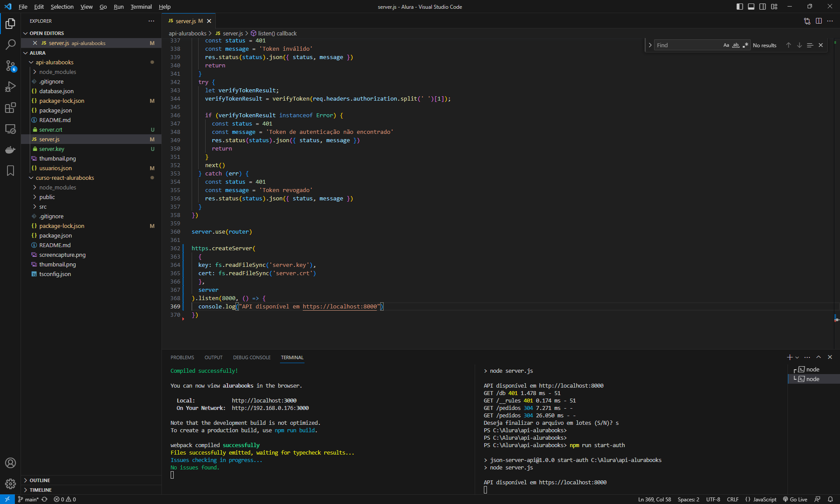840x504 pixels.
Task: Click the editor vertical scrollbar
Action: pos(836,192)
